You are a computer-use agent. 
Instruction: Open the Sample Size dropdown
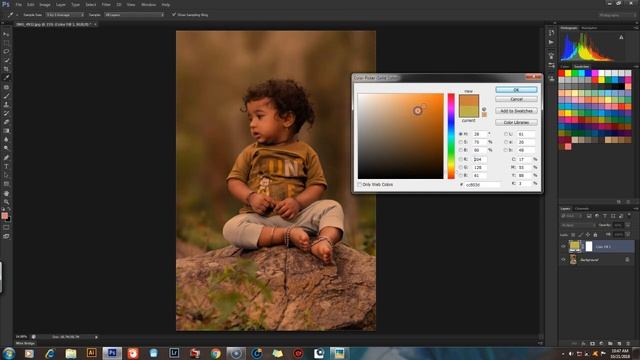click(x=64, y=15)
